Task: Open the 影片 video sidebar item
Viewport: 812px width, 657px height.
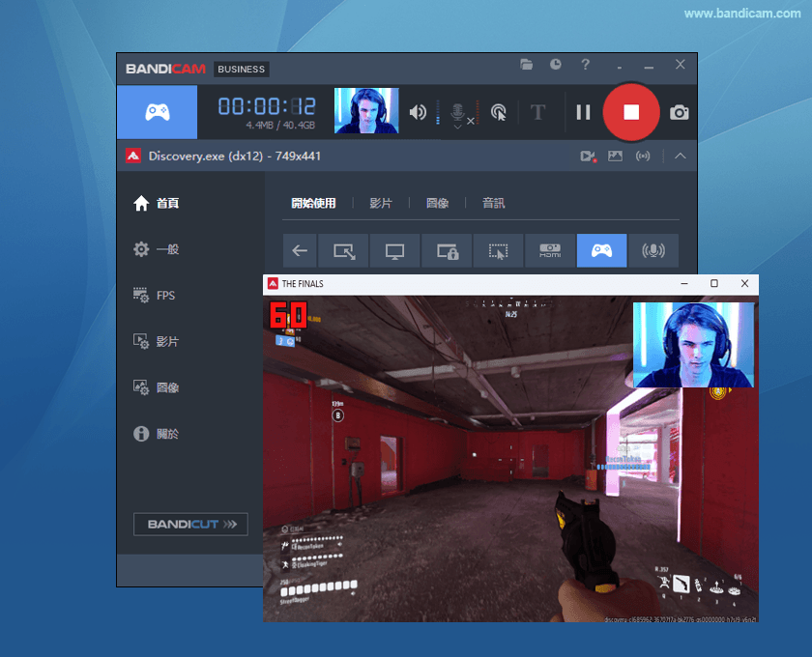Action: coord(156,341)
